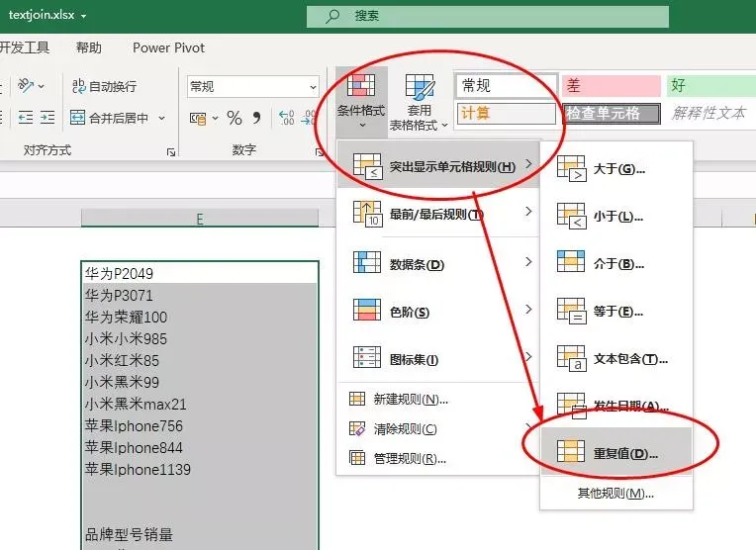
Task: Open the Icon Sets (图标集) submenu
Action: pyautogui.click(x=437, y=359)
